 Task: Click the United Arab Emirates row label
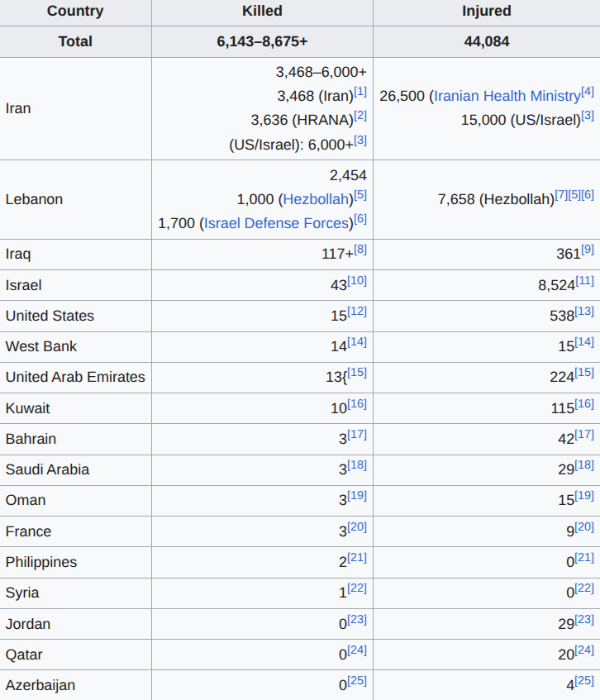coord(75,377)
